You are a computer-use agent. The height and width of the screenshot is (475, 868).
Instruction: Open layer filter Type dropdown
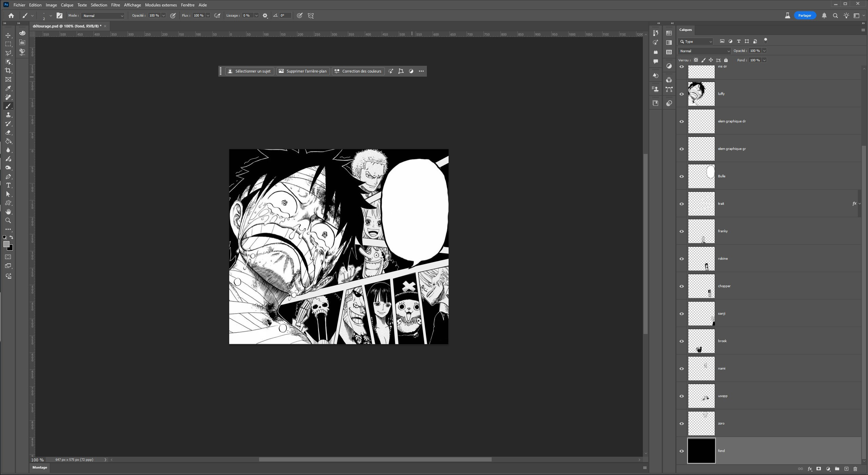tap(695, 41)
